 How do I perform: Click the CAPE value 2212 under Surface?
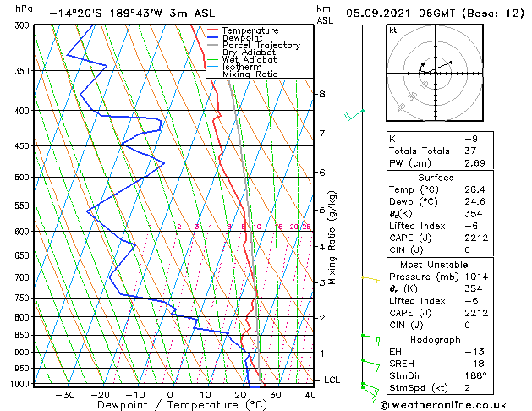pos(476,238)
